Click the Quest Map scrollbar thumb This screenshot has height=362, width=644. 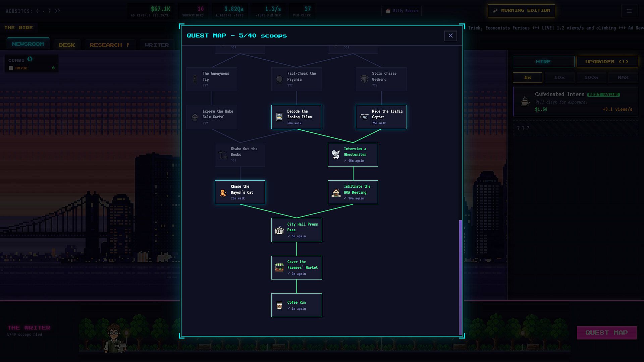461,278
